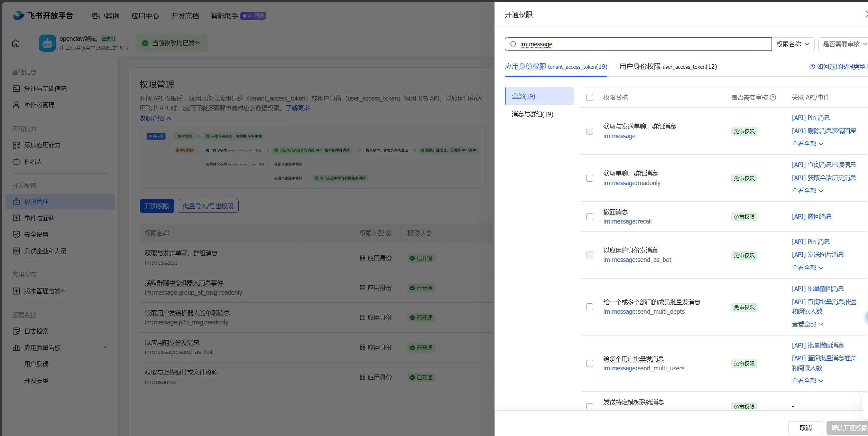Click the 机器人 robot sidebar icon

point(16,162)
